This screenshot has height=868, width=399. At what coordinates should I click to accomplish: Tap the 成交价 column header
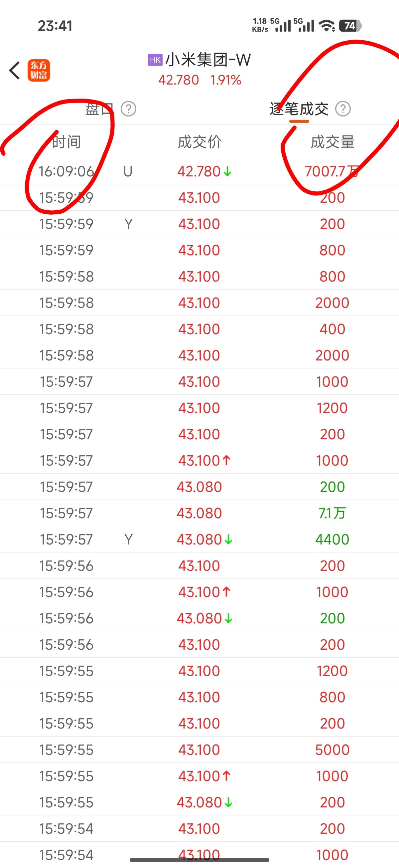click(x=199, y=142)
